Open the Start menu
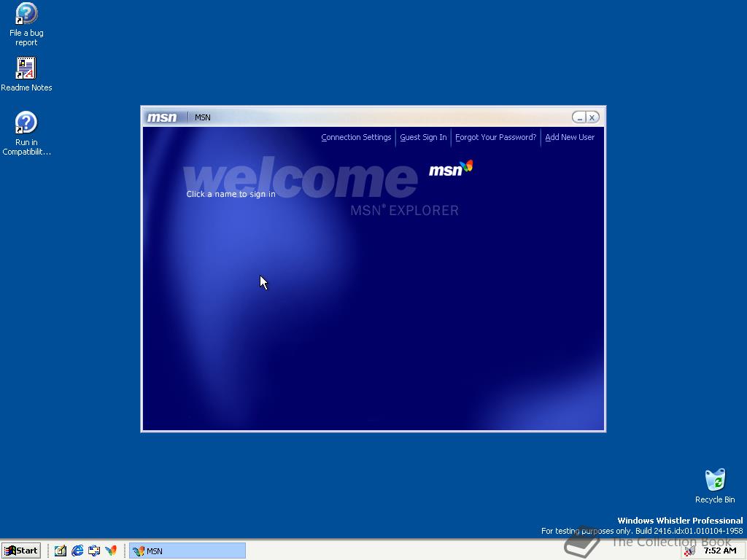747x560 pixels. point(21,551)
